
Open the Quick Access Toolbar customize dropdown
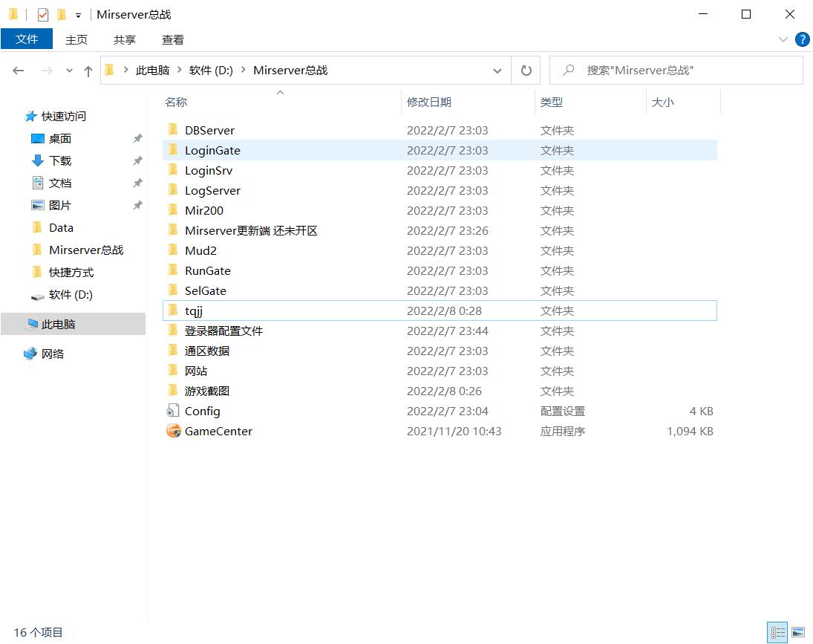tap(78, 15)
